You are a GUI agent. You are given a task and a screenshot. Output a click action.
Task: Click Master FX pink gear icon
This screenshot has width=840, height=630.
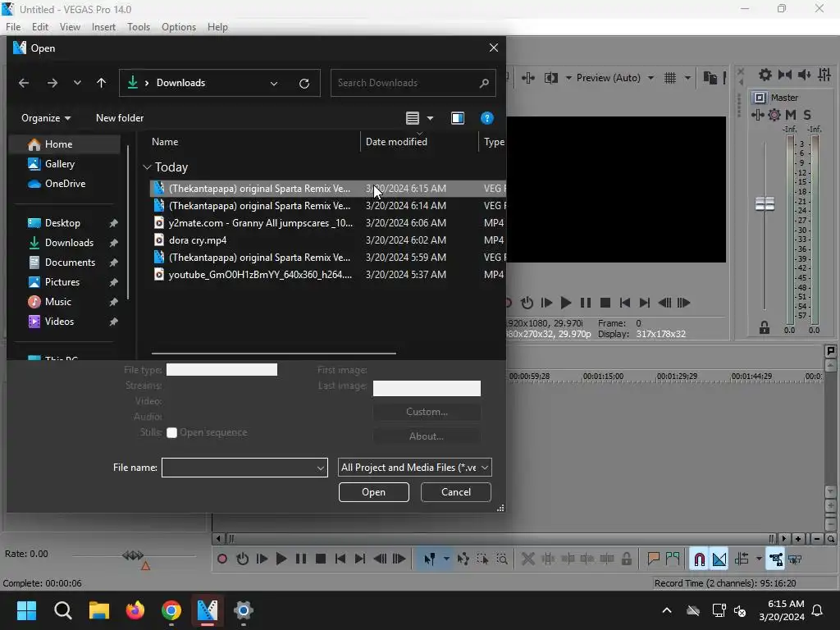pos(774,114)
